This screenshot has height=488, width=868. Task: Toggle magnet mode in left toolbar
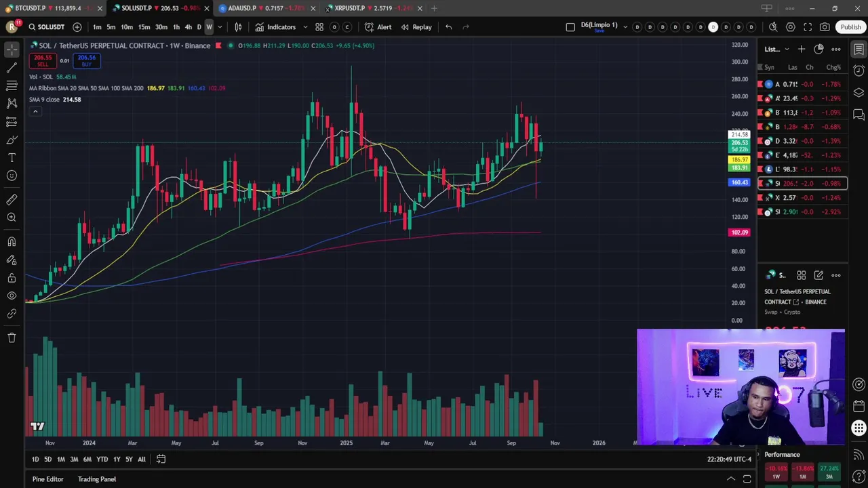tap(12, 242)
